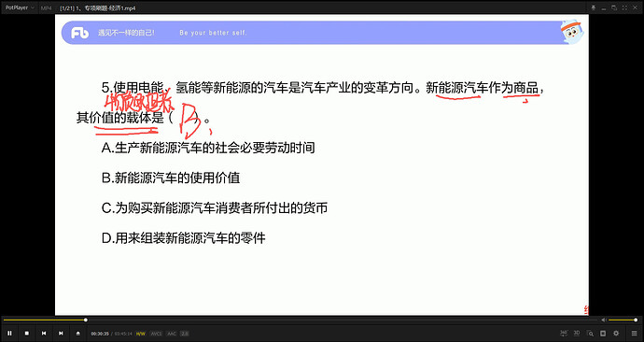
Task: Pin the window always on top
Action: tap(594, 7)
